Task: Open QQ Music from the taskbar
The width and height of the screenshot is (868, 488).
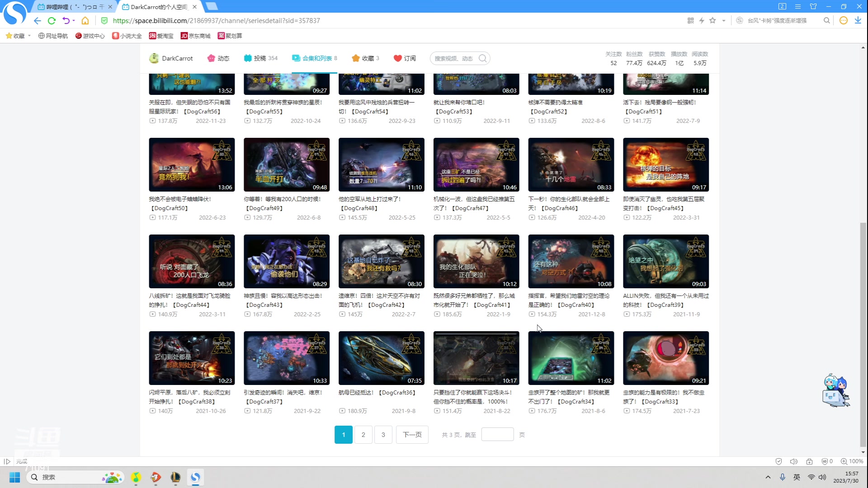Action: pos(136,477)
